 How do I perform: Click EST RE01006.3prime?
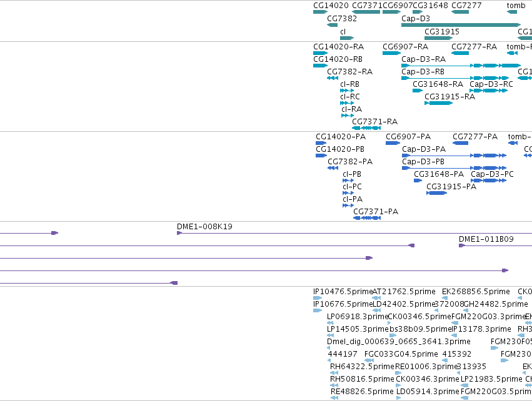tap(398, 373)
